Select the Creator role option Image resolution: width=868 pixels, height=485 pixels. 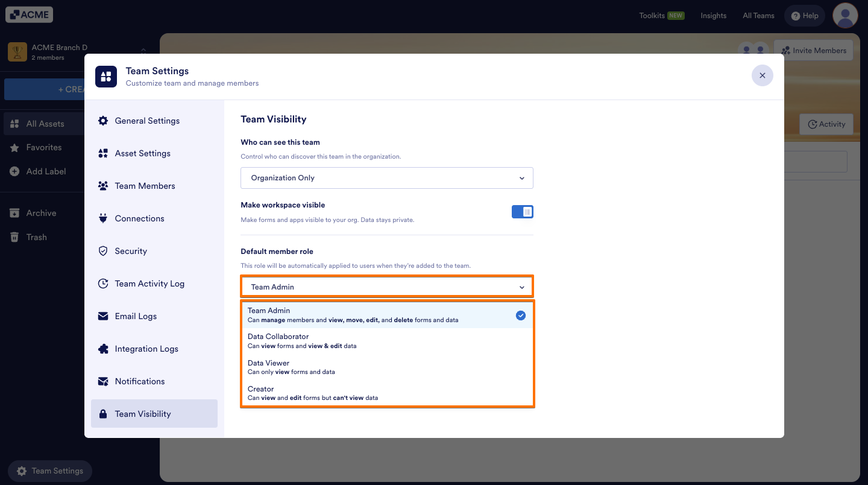pos(387,393)
